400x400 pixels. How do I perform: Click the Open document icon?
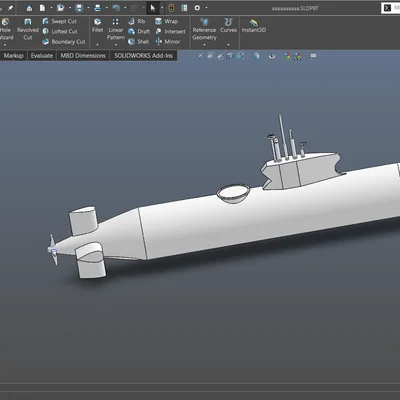click(61, 8)
